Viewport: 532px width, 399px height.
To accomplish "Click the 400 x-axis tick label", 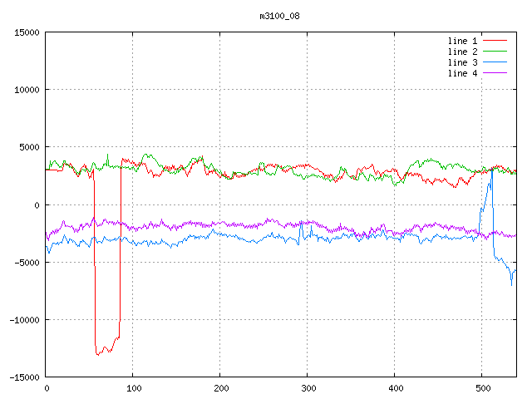I will click(395, 388).
